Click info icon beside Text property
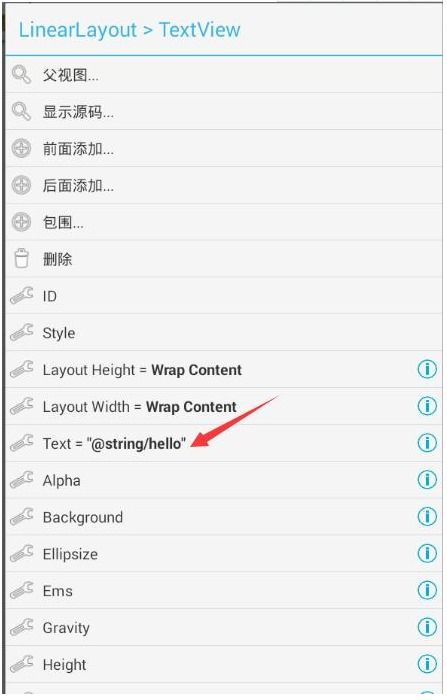The height and width of the screenshot is (700, 447). point(427,443)
